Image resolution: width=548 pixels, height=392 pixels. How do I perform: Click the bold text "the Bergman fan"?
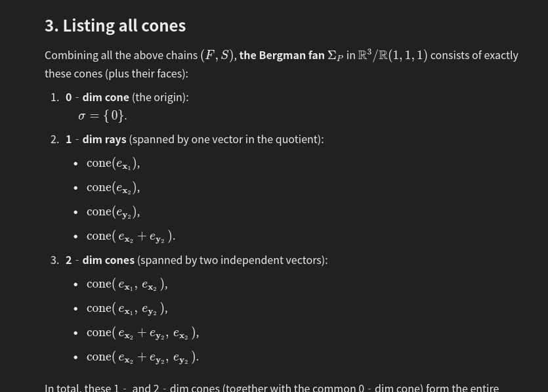(x=282, y=55)
